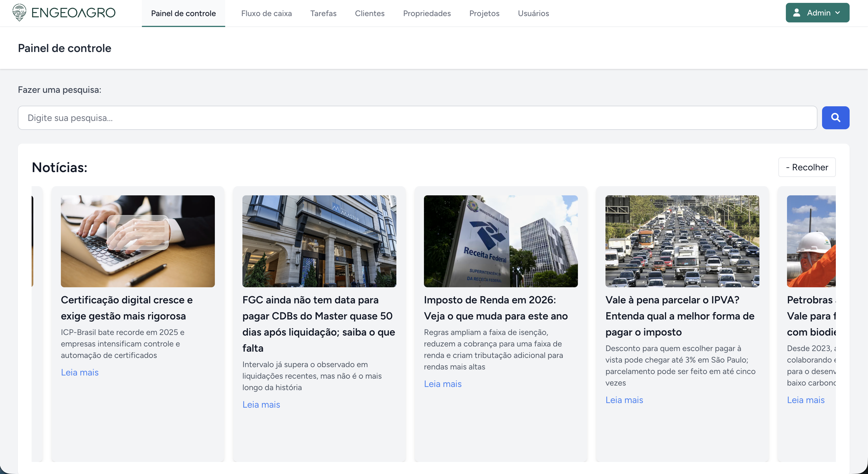
Task: Click Leia mais under the IPVA article
Action: coord(624,400)
